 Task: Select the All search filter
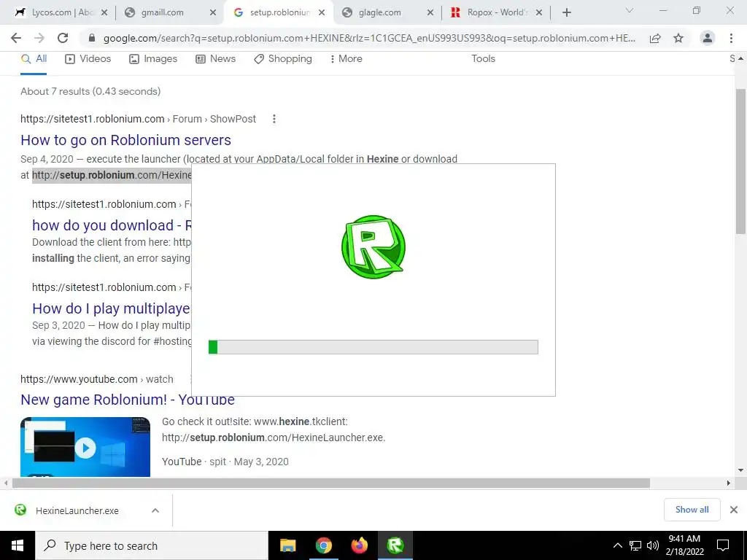(34, 58)
